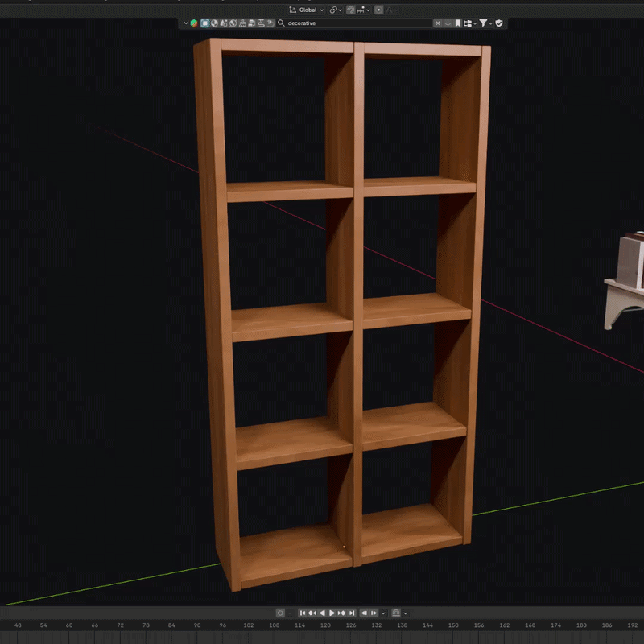Click frame 120 on the timeline ruler
The width and height of the screenshot is (644, 644).
pos(325,625)
